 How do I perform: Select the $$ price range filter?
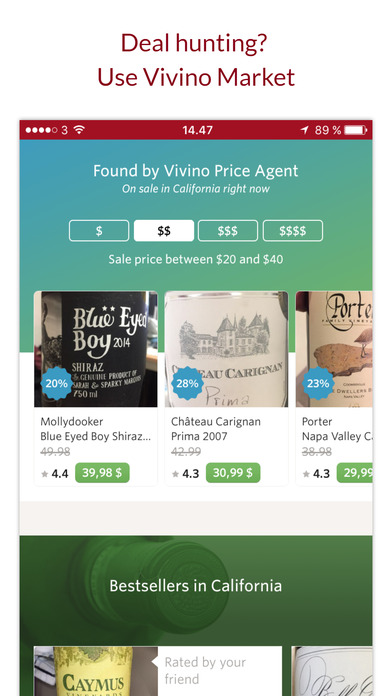click(164, 231)
